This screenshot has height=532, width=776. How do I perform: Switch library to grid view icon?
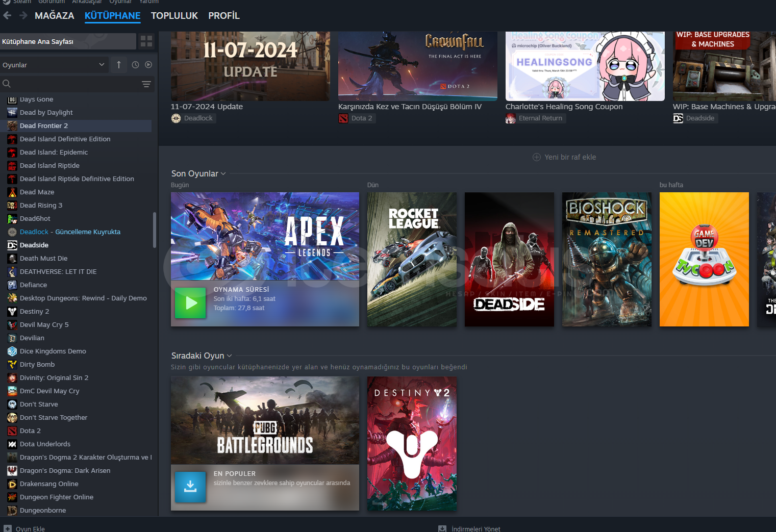[146, 41]
